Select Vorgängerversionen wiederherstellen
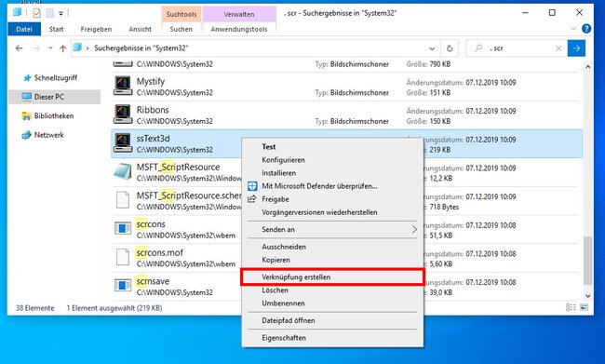The image size is (605, 364). [319, 212]
